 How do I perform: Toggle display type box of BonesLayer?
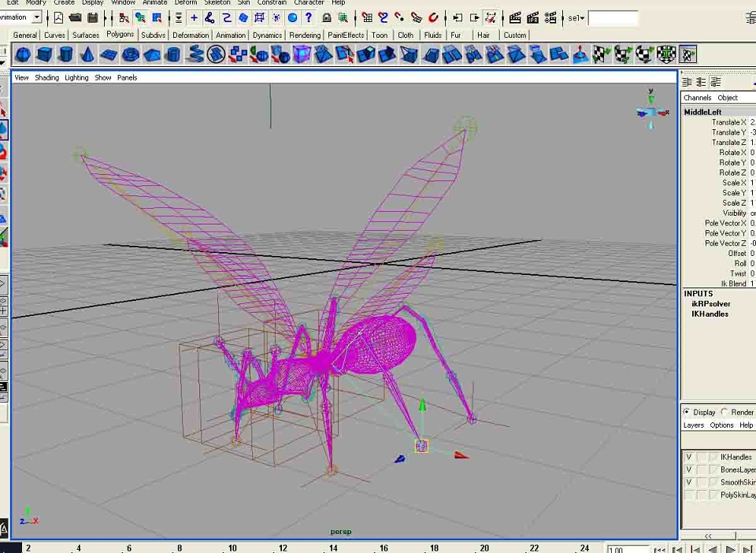pos(702,469)
